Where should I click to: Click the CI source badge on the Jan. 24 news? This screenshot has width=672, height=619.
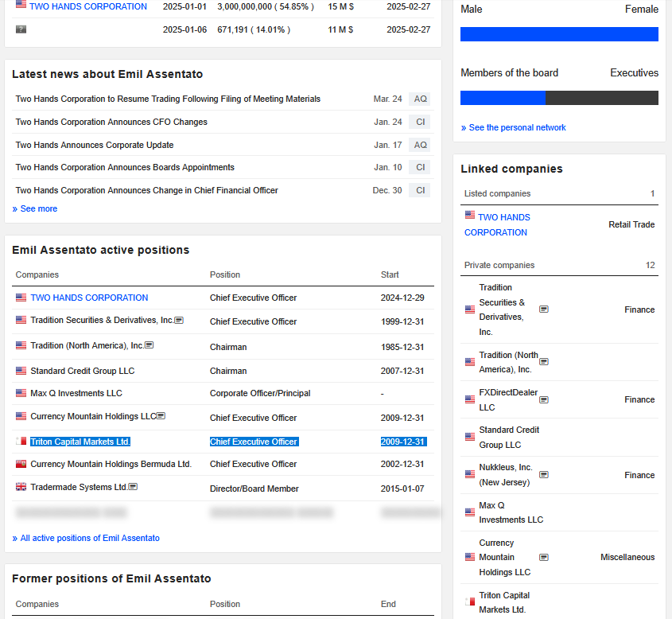coord(420,123)
